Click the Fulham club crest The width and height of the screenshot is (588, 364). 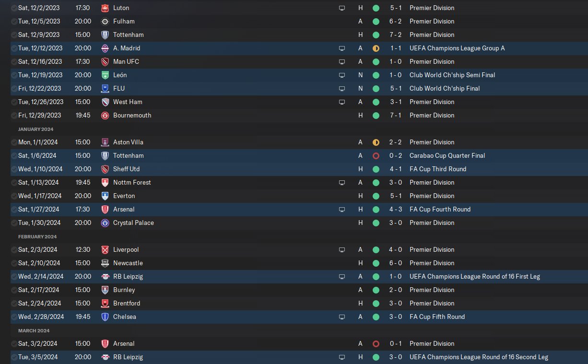pyautogui.click(x=105, y=22)
